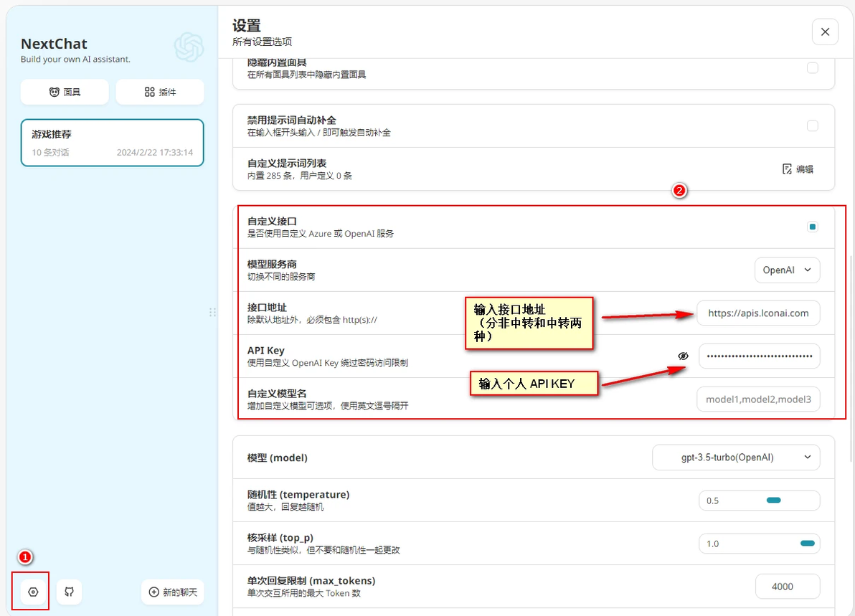Open the 模型 (model) gpt-3.5-turbo dropdown

[736, 458]
